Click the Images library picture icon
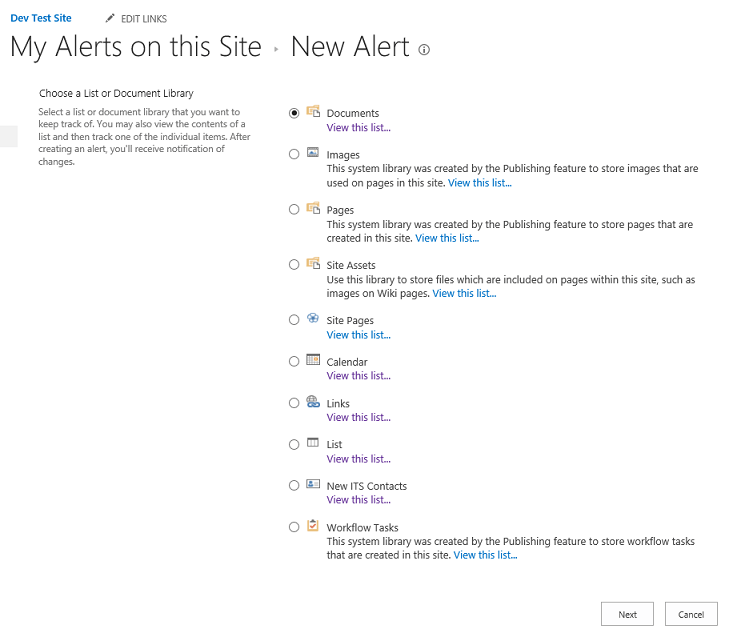733x633 pixels. pos(313,154)
